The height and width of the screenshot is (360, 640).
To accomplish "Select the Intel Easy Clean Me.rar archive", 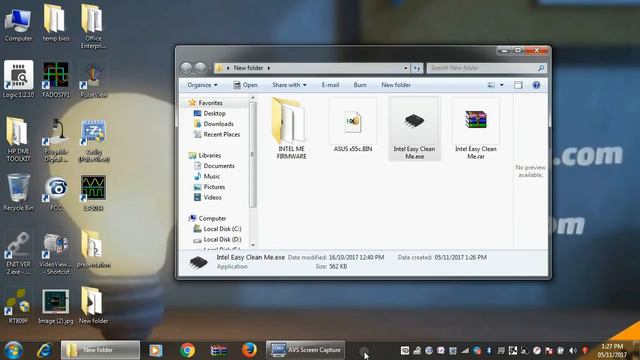I will coord(476,129).
